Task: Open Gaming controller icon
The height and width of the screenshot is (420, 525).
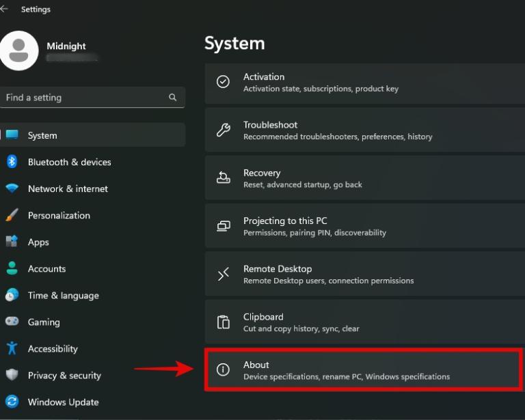Action: point(12,322)
